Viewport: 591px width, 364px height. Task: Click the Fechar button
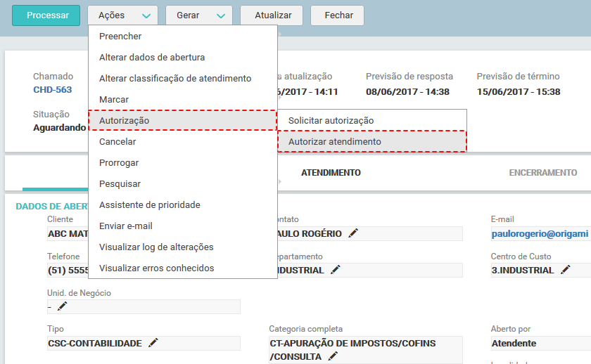click(x=337, y=15)
